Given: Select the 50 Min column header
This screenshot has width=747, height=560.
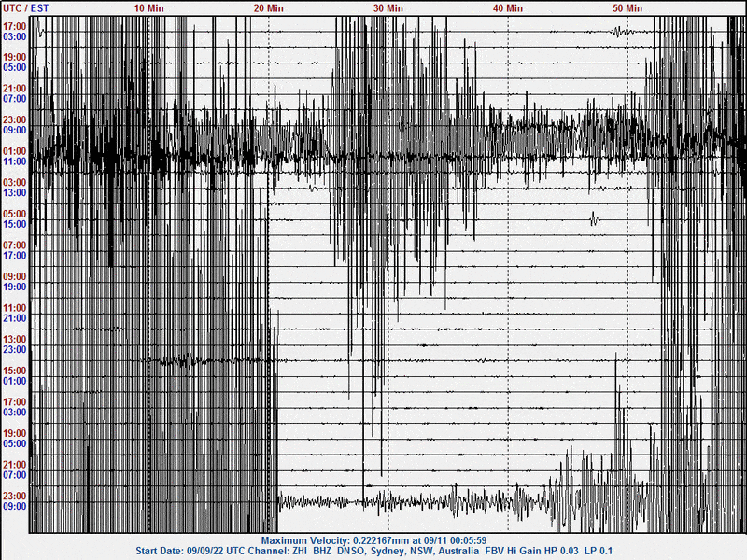Looking at the screenshot, I should tap(627, 7).
